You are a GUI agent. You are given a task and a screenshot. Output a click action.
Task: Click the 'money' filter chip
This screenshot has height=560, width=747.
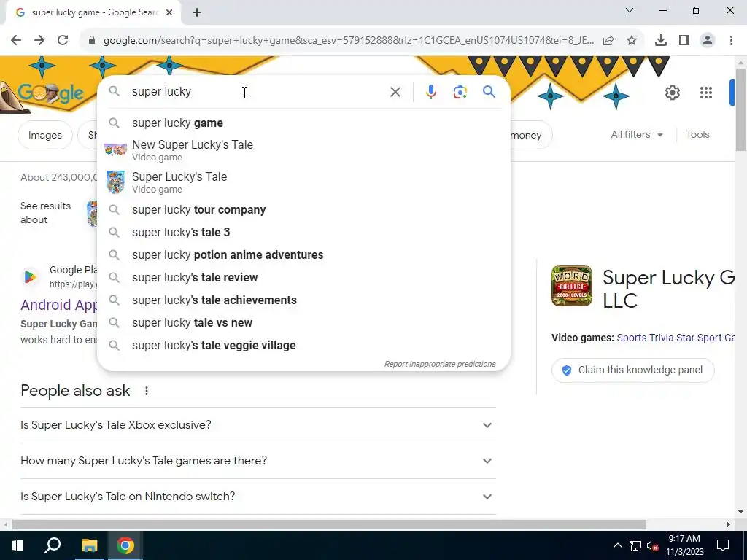(530, 135)
